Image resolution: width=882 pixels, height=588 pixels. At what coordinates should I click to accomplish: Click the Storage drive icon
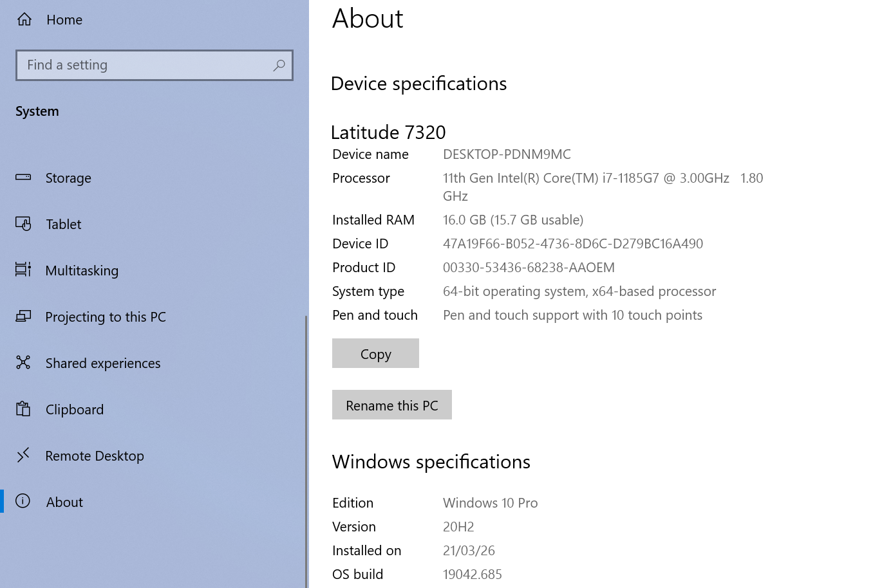[23, 177]
